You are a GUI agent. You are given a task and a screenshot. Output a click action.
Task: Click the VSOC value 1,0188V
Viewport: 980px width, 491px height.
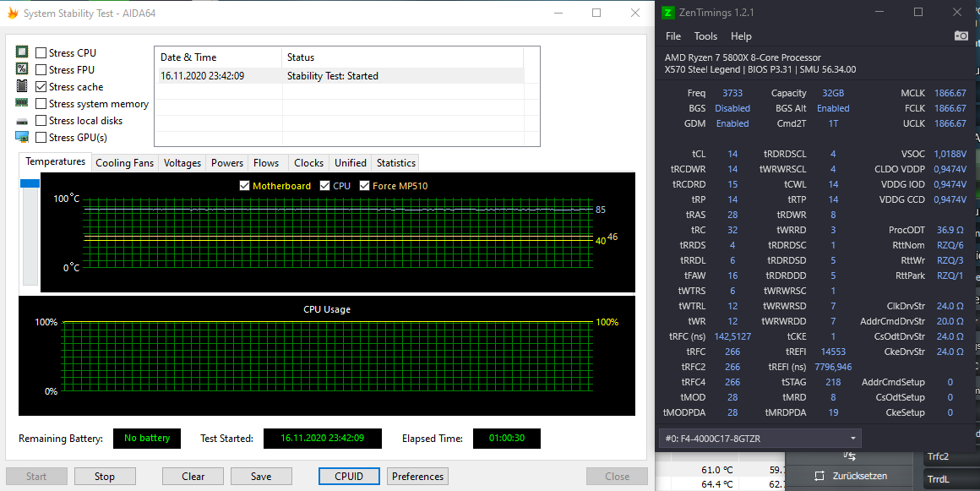950,154
